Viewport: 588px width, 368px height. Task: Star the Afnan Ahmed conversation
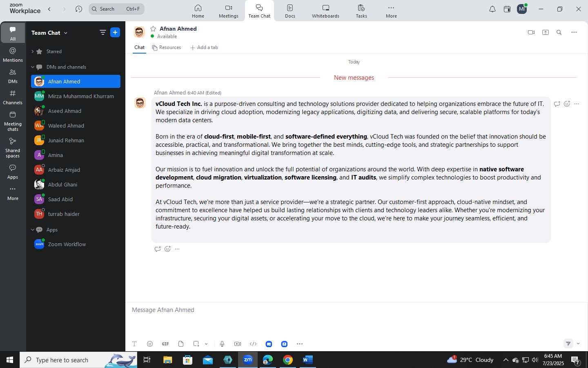coord(153,29)
